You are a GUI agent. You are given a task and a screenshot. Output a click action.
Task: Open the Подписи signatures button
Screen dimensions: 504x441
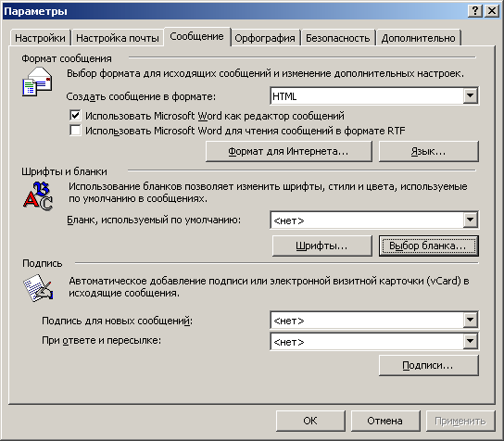[x=429, y=365]
